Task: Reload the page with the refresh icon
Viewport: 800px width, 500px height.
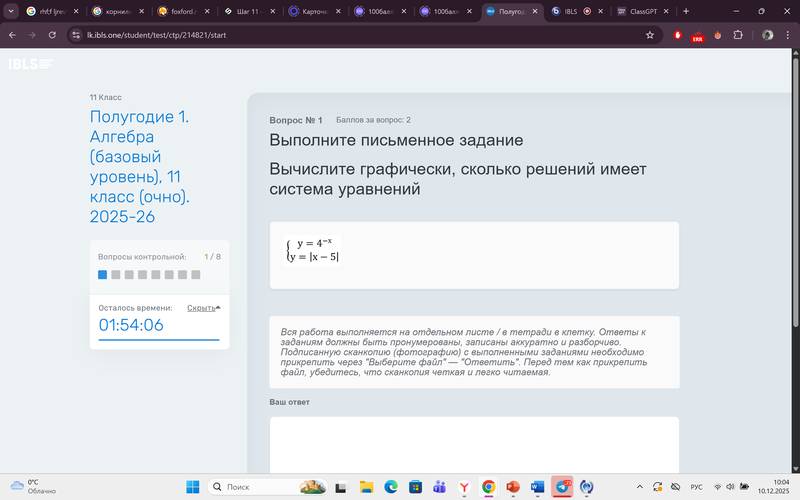Action: (x=53, y=34)
